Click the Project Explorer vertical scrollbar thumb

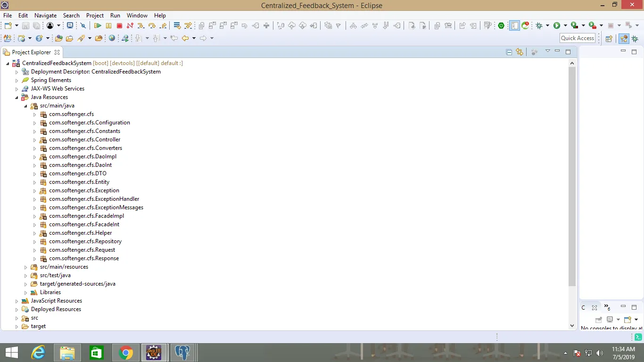click(572, 177)
